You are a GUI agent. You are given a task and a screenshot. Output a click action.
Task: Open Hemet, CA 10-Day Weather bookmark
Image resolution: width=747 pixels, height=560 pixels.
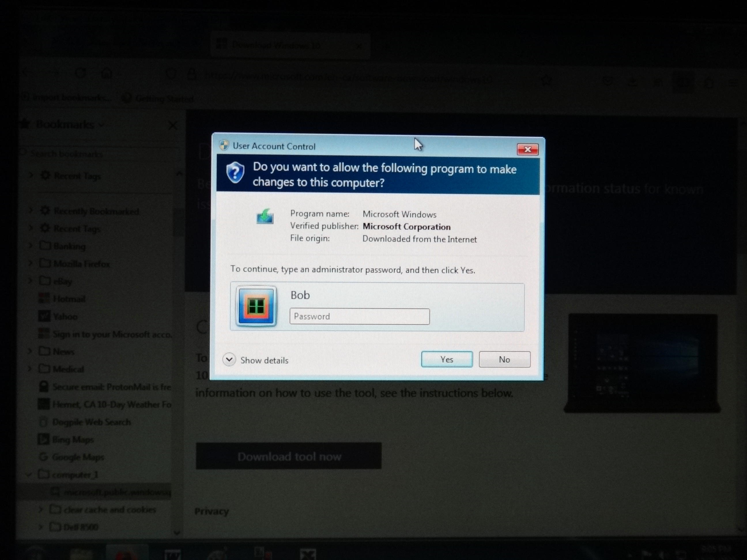(104, 404)
